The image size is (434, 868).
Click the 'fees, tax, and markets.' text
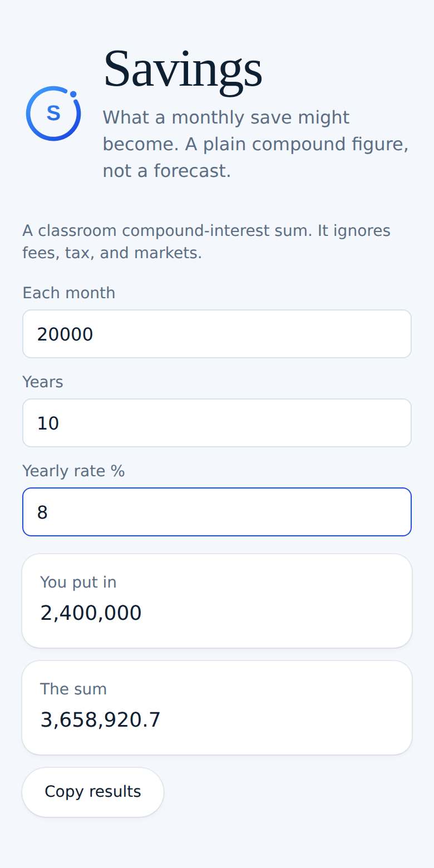pos(112,253)
